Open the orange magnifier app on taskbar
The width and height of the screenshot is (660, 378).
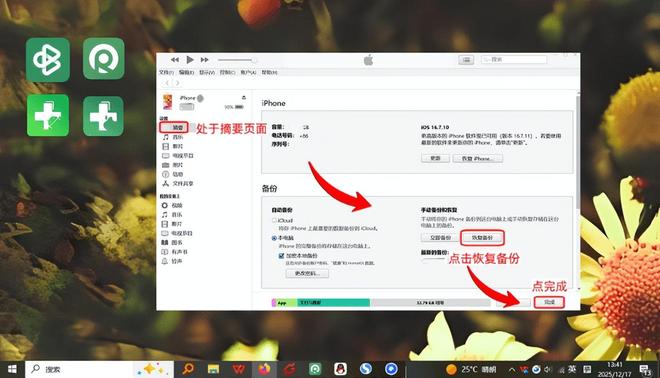click(188, 369)
